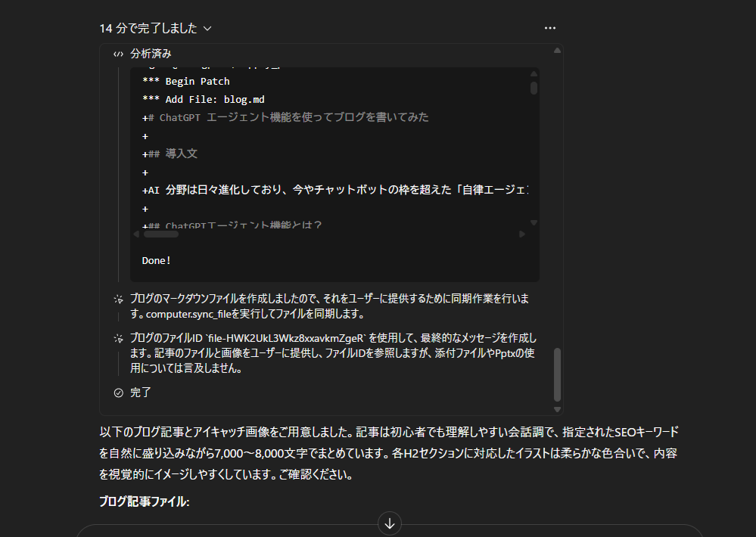The height and width of the screenshot is (537, 756).
Task: Click the 'ChatGPT エージェント機能を使ってブログを書いてみた' heading line
Action: 285,117
